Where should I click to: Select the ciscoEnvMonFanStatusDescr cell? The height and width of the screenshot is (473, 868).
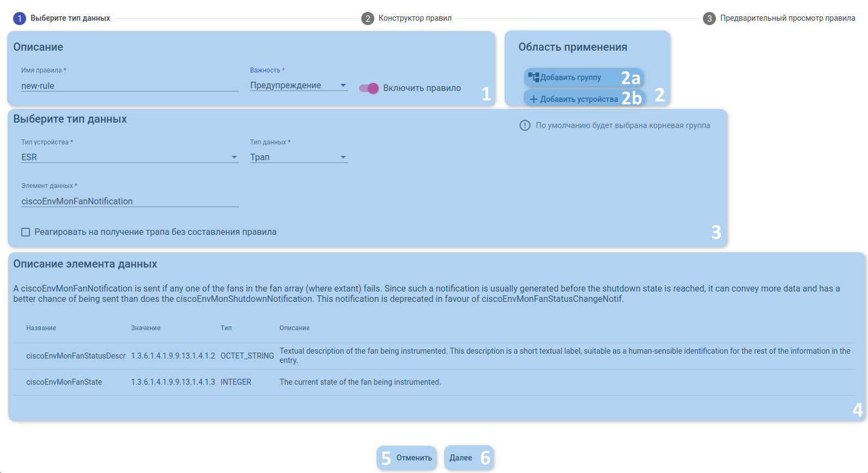tap(76, 356)
